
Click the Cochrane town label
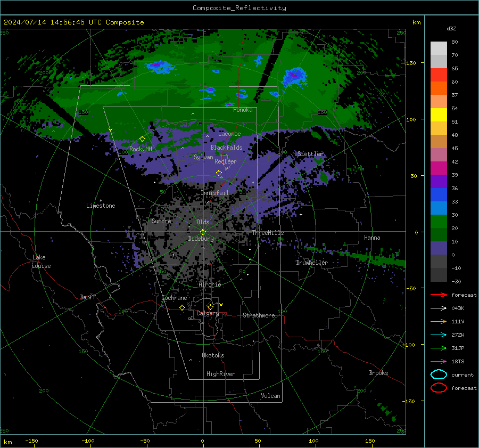pos(174,298)
